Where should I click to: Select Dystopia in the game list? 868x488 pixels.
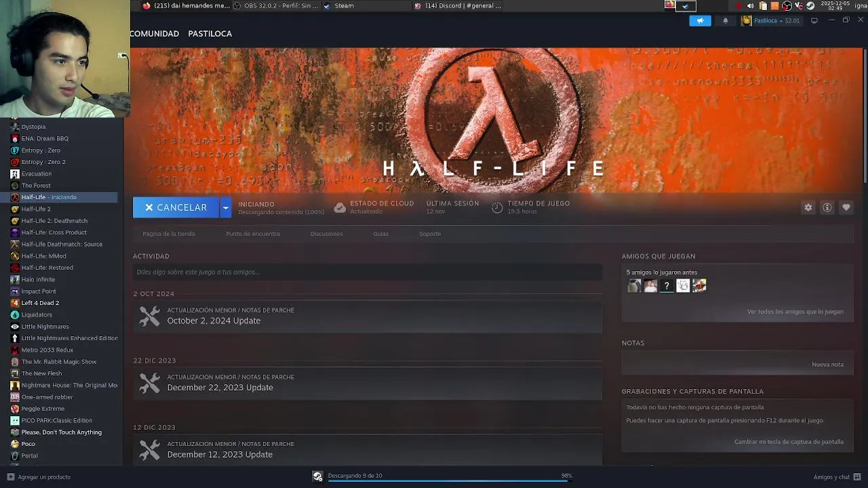pos(64,127)
